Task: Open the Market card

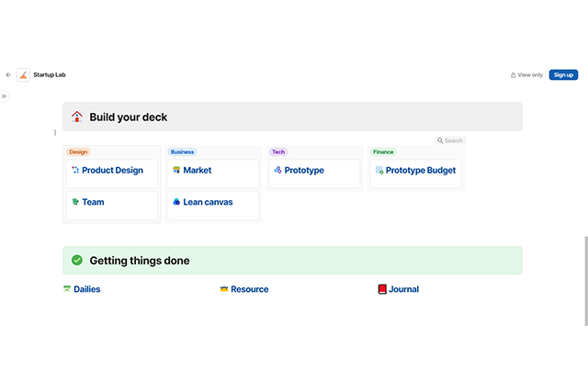Action: pos(213,173)
